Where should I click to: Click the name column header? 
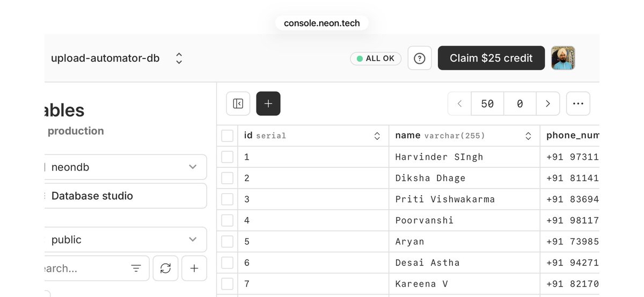point(465,136)
